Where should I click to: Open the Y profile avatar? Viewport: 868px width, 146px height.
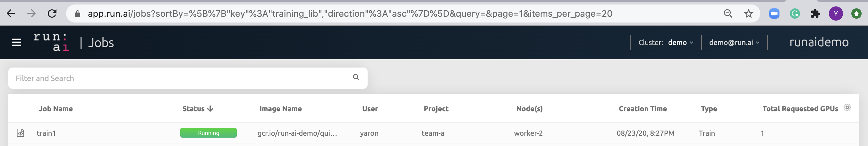tap(836, 14)
